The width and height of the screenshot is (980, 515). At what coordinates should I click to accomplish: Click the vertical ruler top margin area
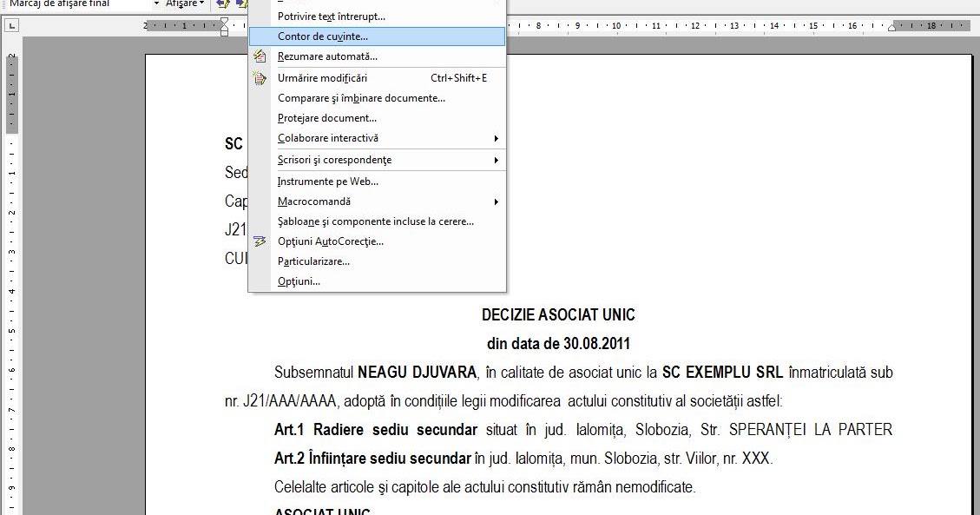pyautogui.click(x=12, y=94)
